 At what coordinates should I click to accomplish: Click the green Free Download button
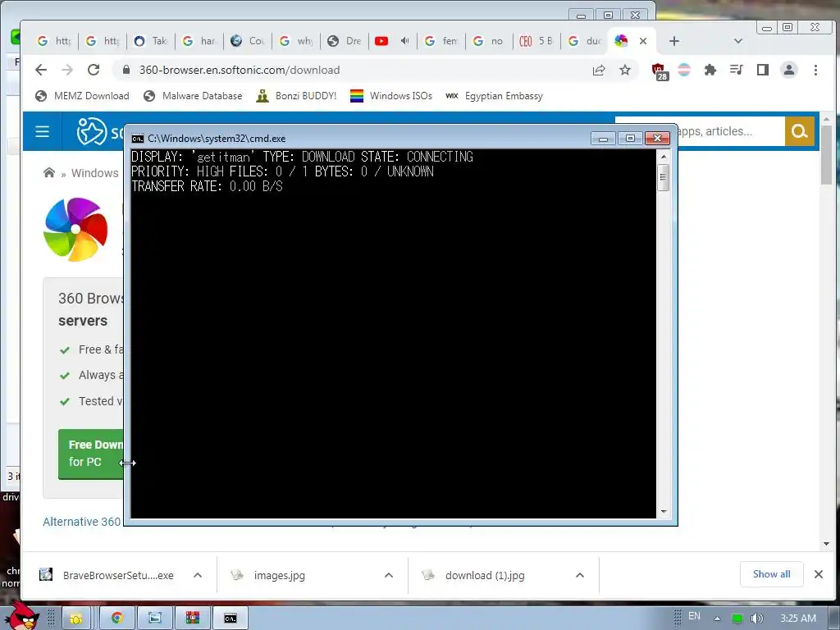click(91, 453)
